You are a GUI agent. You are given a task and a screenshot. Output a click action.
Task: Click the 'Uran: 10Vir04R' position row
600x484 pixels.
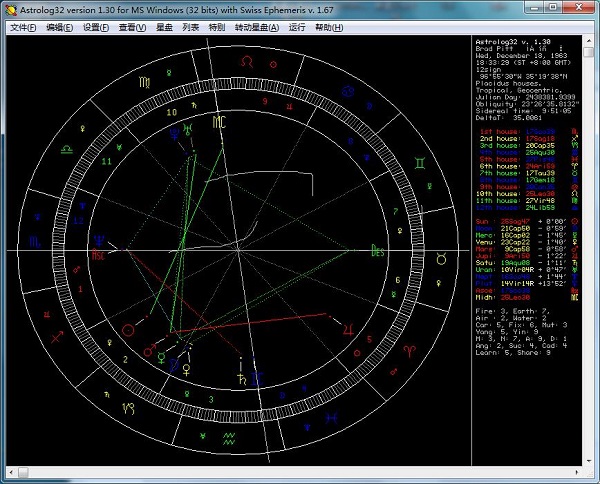tap(527, 270)
